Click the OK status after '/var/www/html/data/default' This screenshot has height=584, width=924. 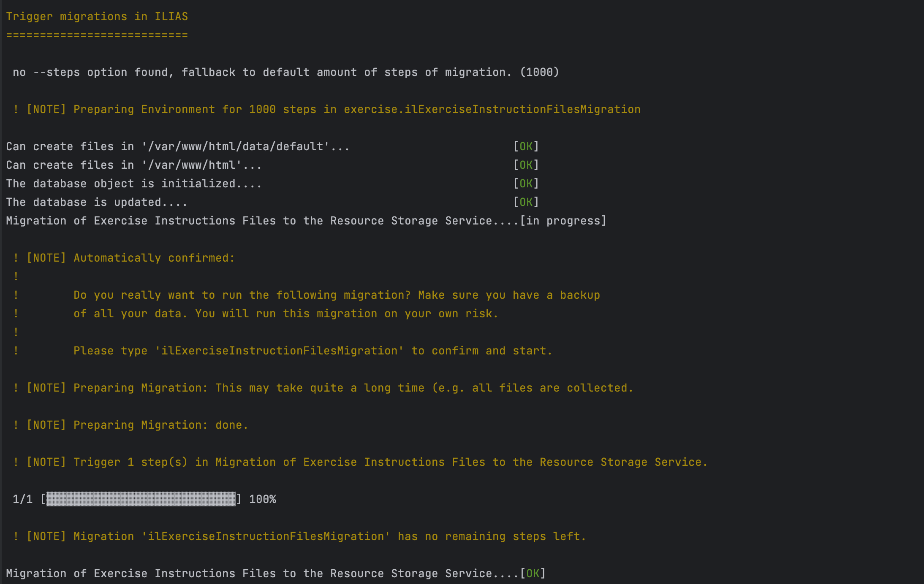point(526,146)
